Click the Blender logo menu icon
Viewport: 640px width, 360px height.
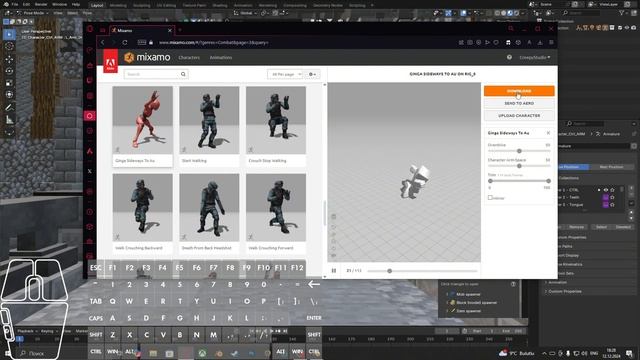coord(5,4)
